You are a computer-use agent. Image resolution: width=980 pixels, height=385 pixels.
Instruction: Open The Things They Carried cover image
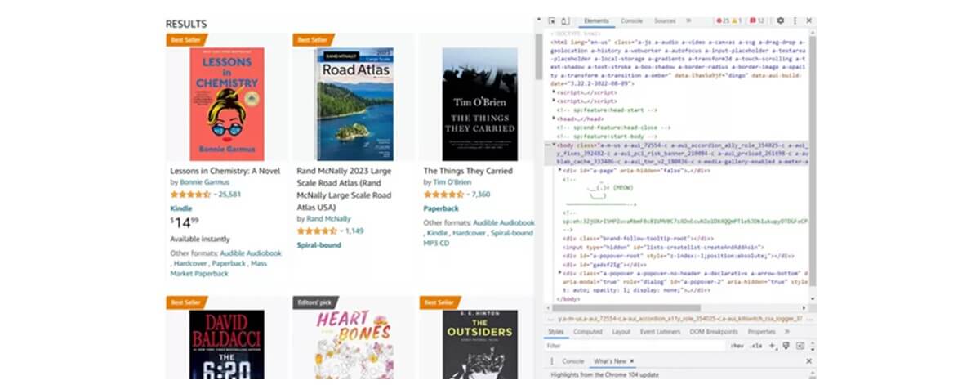coord(480,104)
